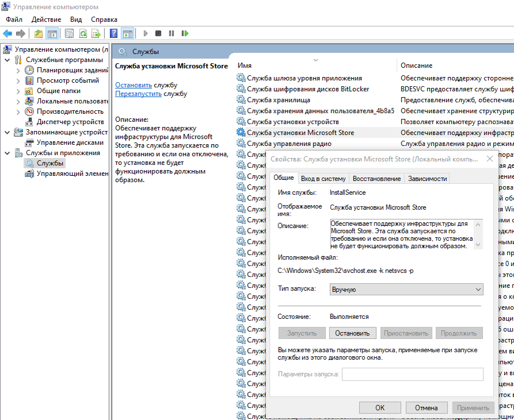514x420 pixels.
Task: Switch to the Восстановление tab
Action: 377,179
